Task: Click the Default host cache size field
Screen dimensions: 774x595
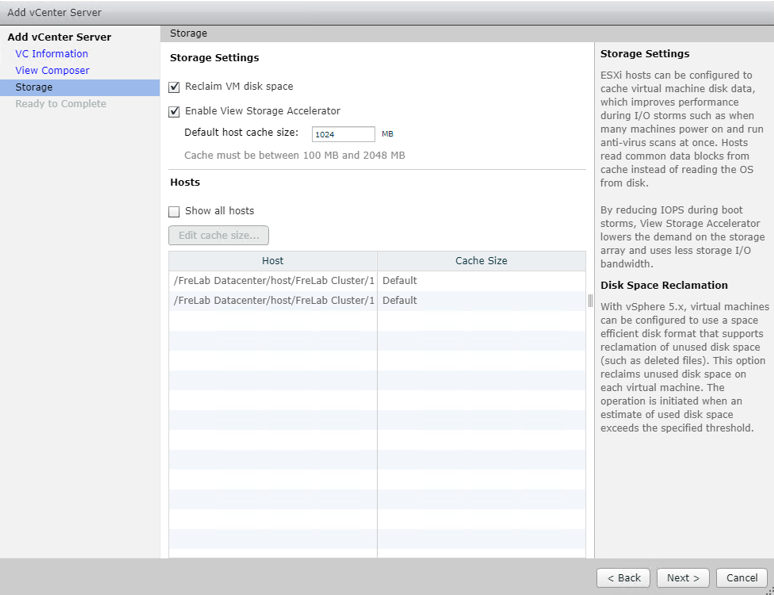Action: (343, 134)
